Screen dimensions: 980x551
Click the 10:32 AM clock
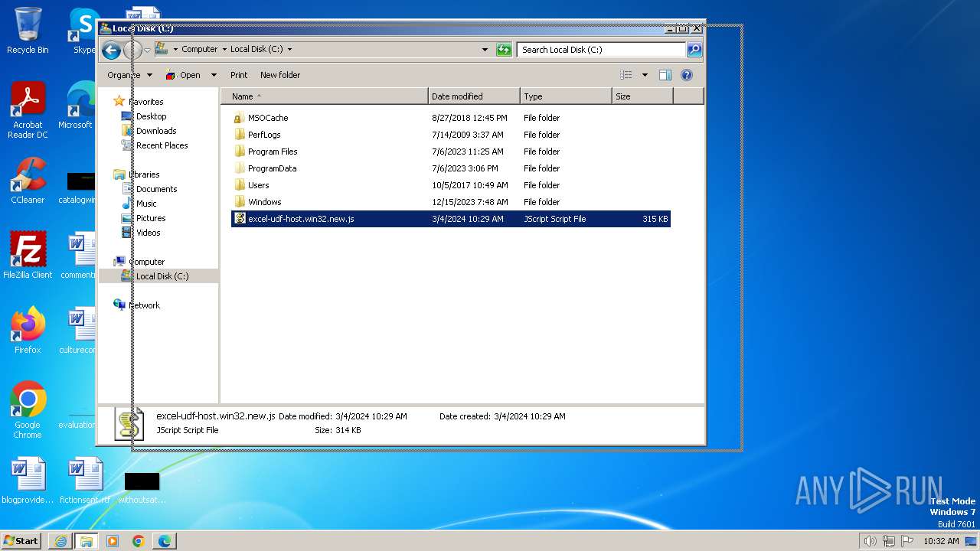[x=941, y=541]
